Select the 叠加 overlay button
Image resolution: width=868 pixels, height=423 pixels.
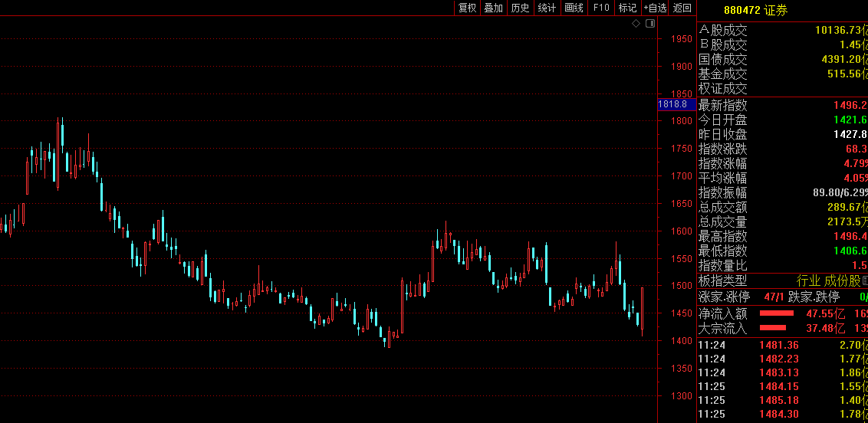493,8
